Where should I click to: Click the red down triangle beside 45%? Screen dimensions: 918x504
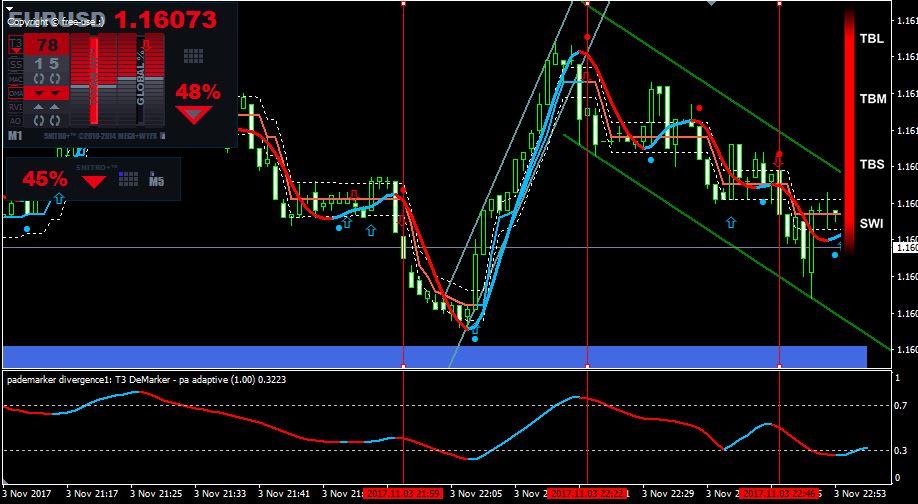[x=94, y=181]
